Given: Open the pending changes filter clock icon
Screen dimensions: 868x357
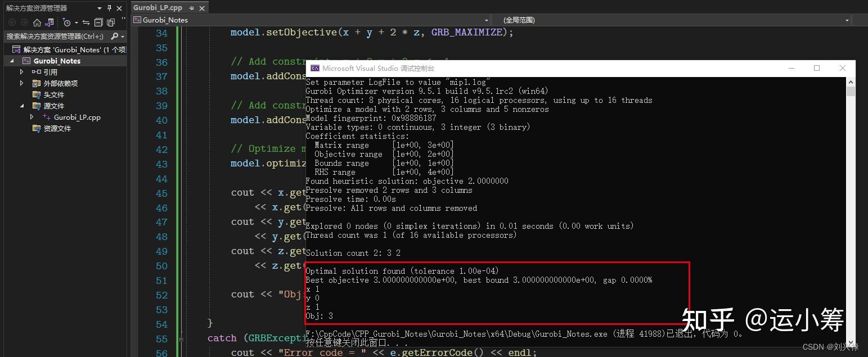Looking at the screenshot, I should coord(67,23).
